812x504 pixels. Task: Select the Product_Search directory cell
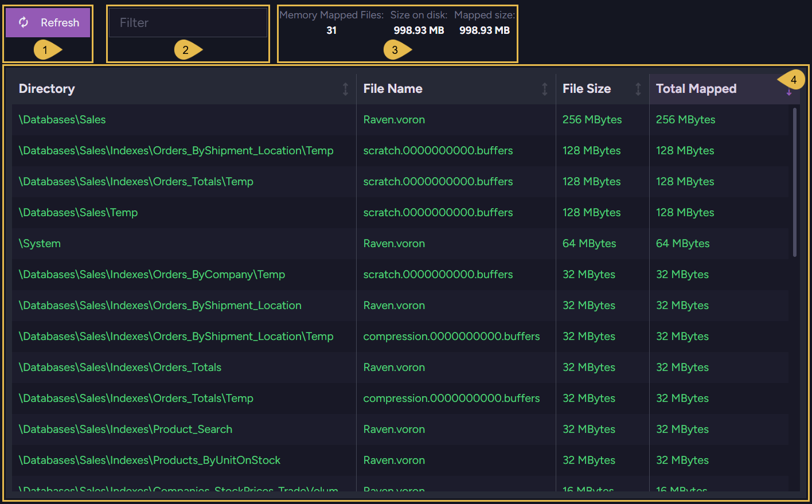coord(184,429)
